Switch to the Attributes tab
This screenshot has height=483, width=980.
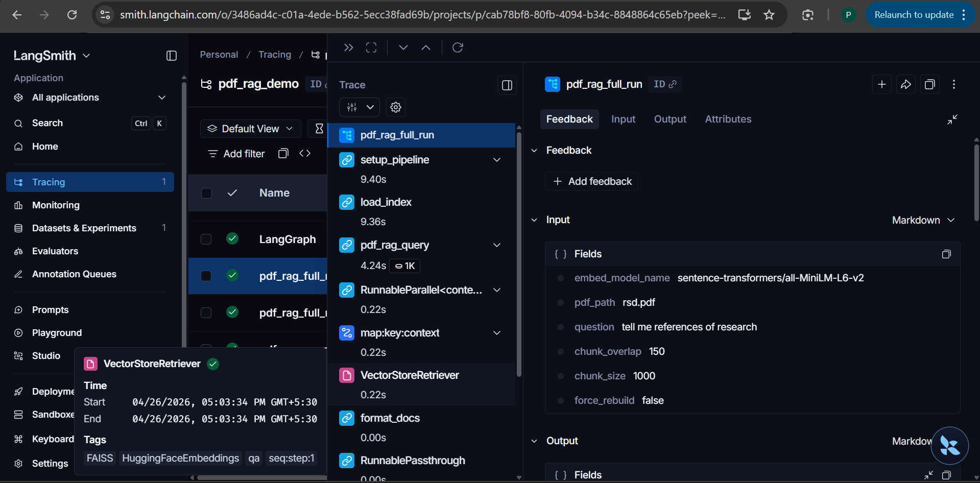pyautogui.click(x=728, y=119)
